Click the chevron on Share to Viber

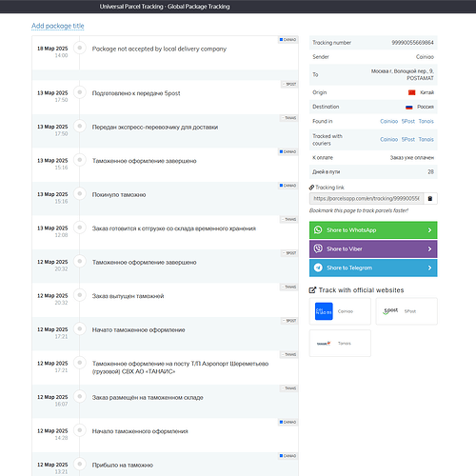pyautogui.click(x=429, y=249)
